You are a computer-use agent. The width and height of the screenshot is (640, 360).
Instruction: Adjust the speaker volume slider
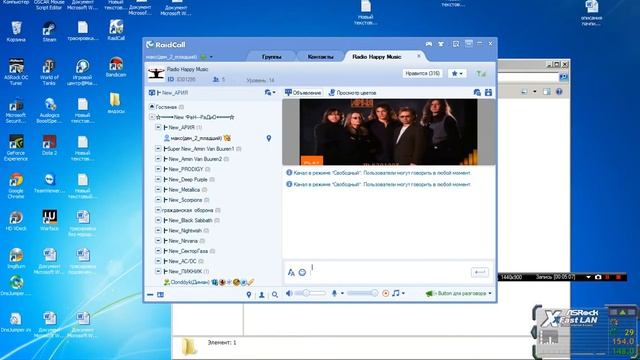(310, 293)
